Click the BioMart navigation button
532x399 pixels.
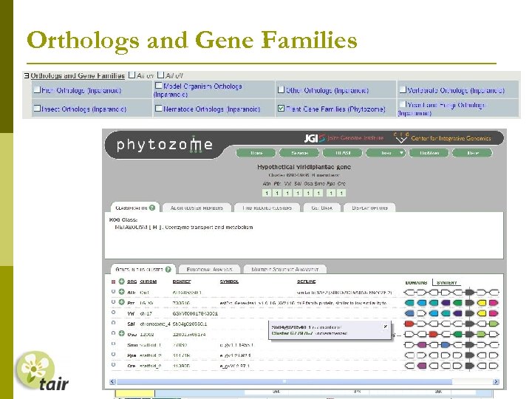pyautogui.click(x=429, y=153)
